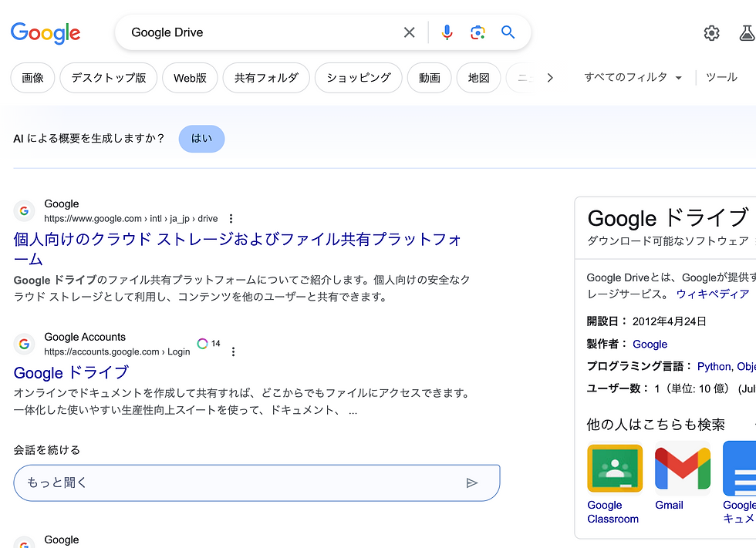Open Gmail thumbnail icon
Image resolution: width=756 pixels, height=548 pixels.
(x=683, y=469)
